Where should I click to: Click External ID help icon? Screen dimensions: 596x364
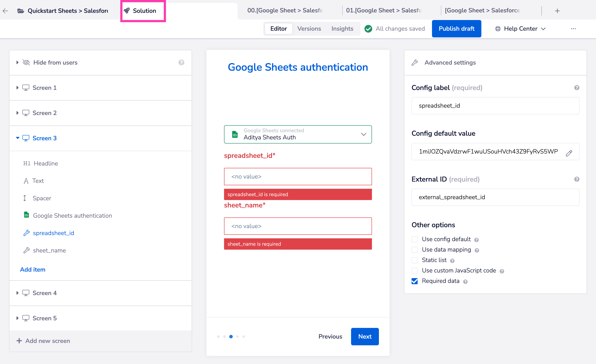pos(577,179)
